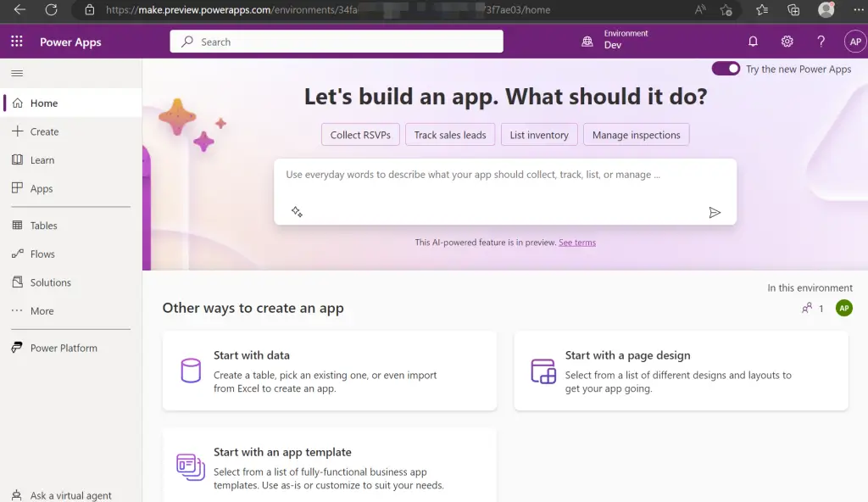
Task: Collapse the left navigation hamburger menu
Action: pos(17,73)
